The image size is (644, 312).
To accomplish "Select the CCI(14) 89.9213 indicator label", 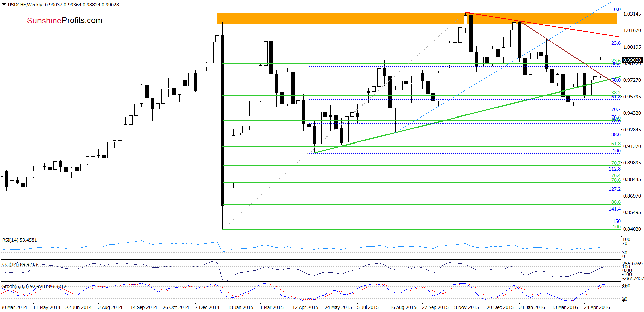I will click(20, 264).
